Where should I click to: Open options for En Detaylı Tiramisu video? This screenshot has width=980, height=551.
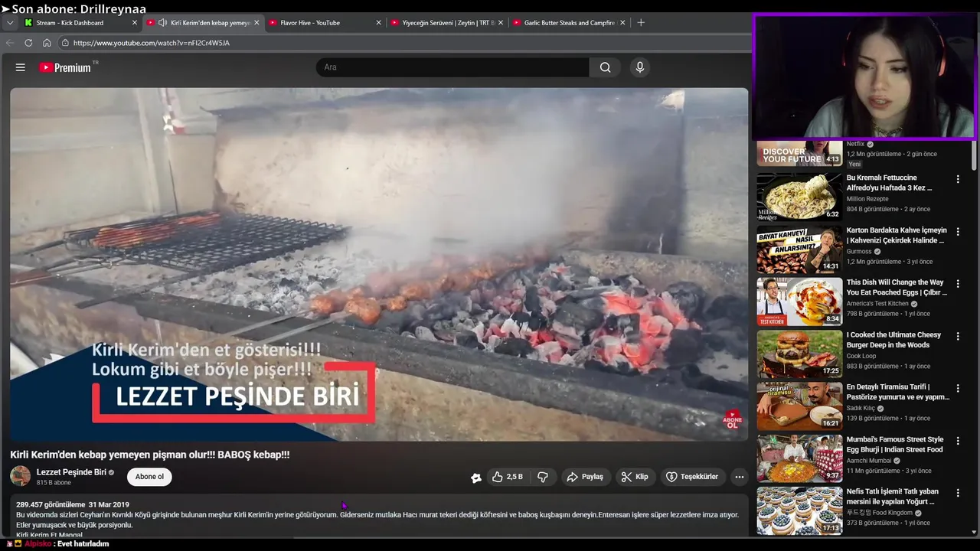pyautogui.click(x=957, y=388)
